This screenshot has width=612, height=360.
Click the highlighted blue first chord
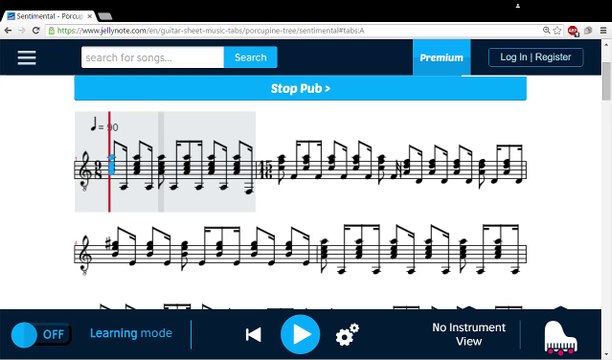[x=112, y=164]
